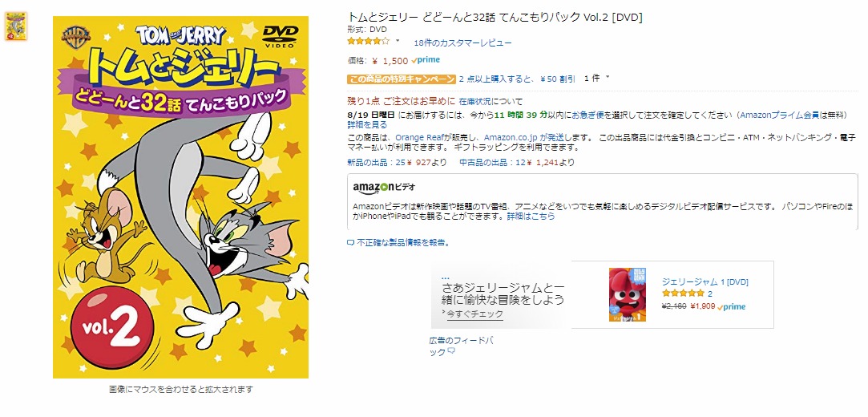Click the 今すぐチェック ad link
The width and height of the screenshot is (868, 417).
pyautogui.click(x=475, y=314)
